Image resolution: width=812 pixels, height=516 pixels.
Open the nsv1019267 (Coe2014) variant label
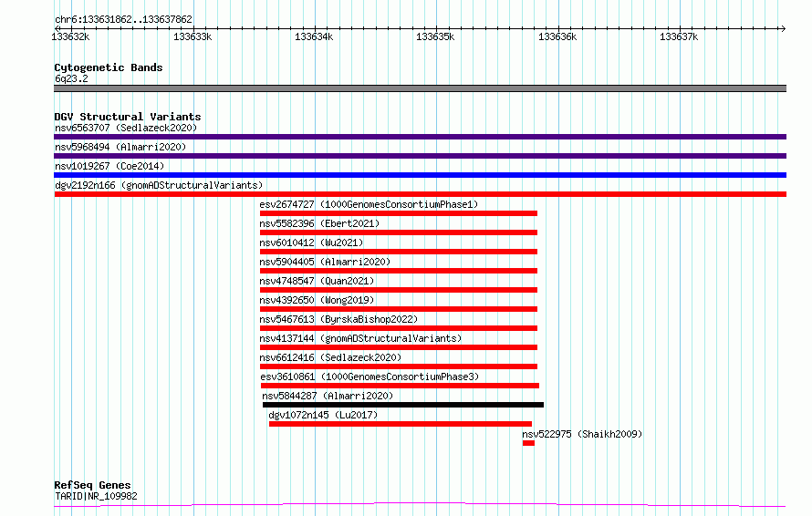pyautogui.click(x=109, y=166)
